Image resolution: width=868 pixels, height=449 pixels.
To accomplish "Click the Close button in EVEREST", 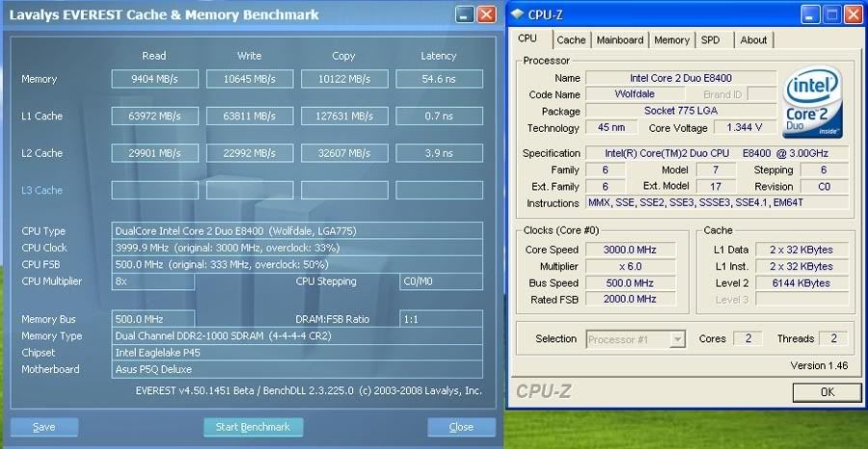I will pyautogui.click(x=461, y=427).
